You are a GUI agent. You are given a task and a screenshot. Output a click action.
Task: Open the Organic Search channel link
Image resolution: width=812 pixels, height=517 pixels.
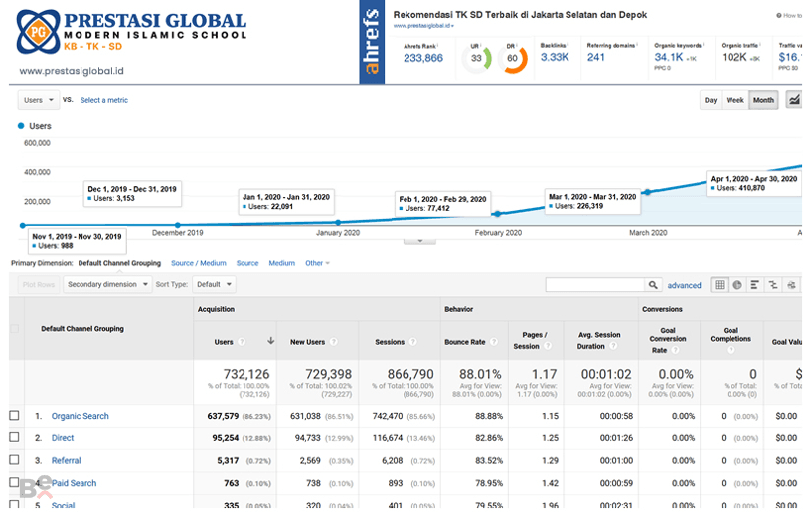click(x=81, y=416)
